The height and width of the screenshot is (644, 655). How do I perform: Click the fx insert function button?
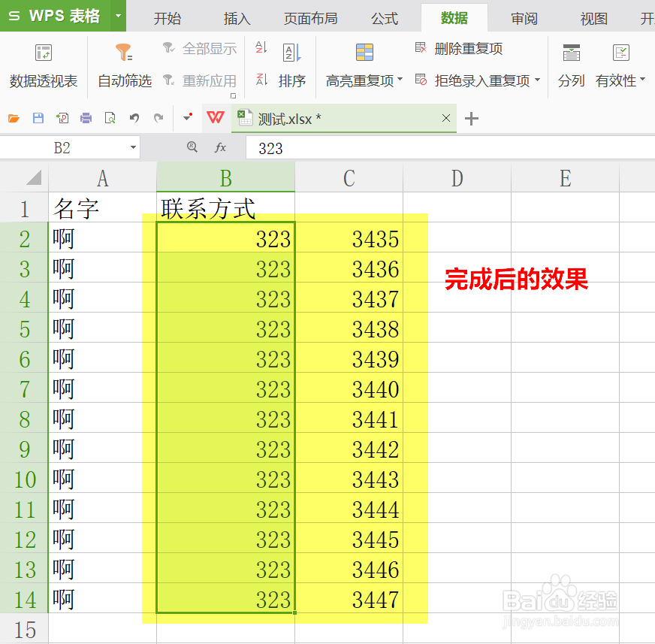[x=220, y=148]
